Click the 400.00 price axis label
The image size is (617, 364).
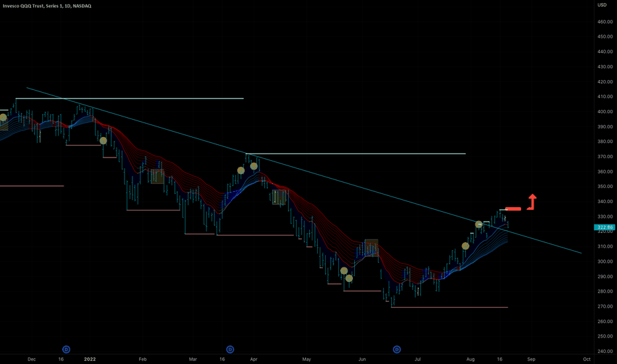pos(605,112)
